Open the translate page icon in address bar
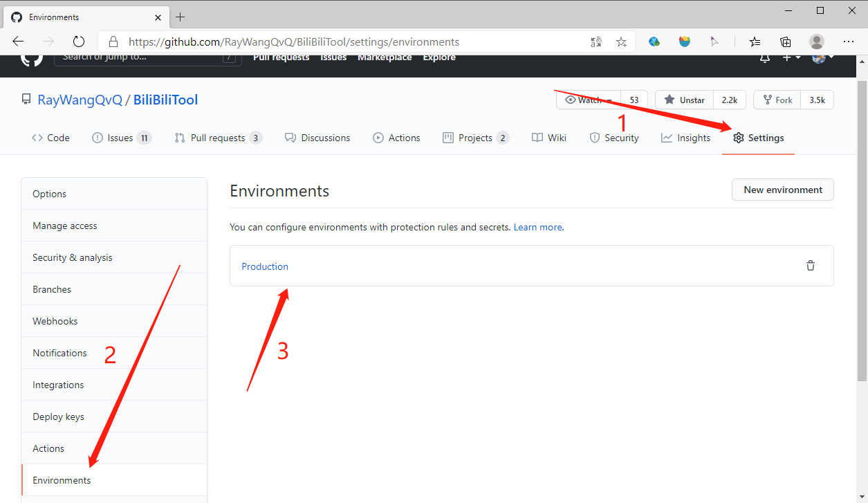868x503 pixels. pos(596,42)
